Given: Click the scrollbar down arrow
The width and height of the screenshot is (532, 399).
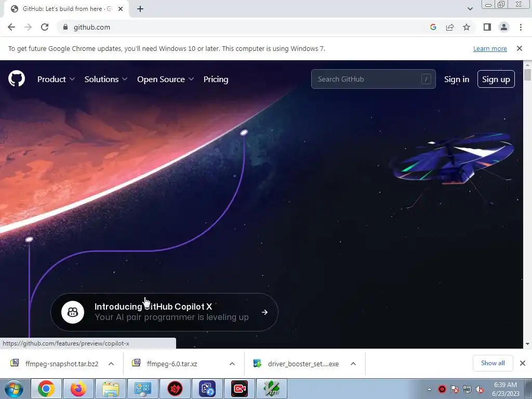Looking at the screenshot, I should point(527,344).
